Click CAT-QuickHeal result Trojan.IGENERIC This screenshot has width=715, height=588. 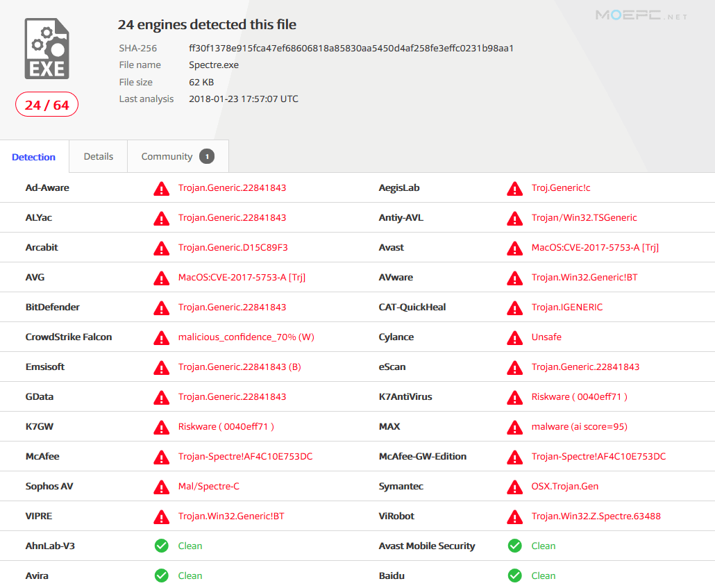tap(567, 307)
